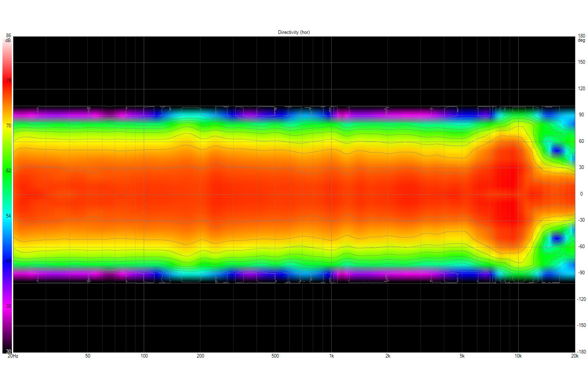
Task: Click the -60 degree axis label
Action: tap(581, 247)
